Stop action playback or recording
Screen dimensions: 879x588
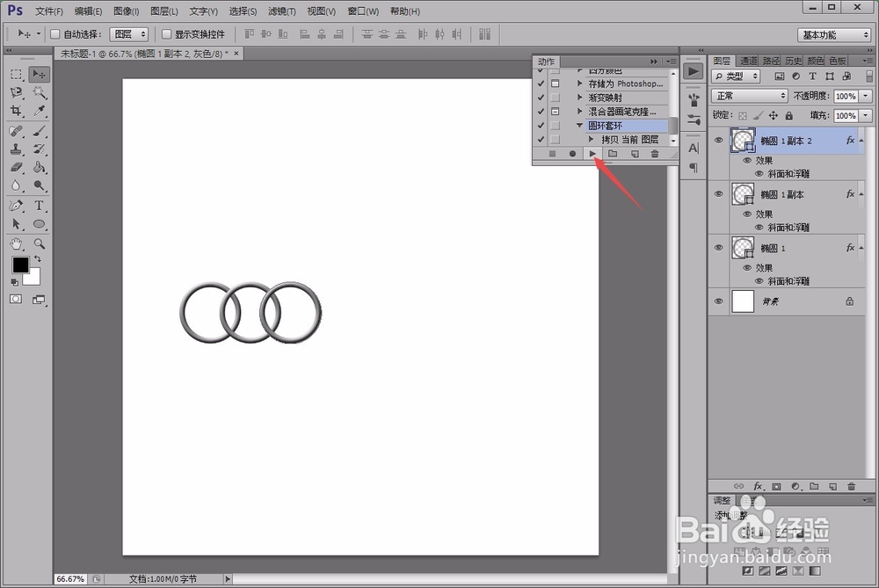pos(552,154)
